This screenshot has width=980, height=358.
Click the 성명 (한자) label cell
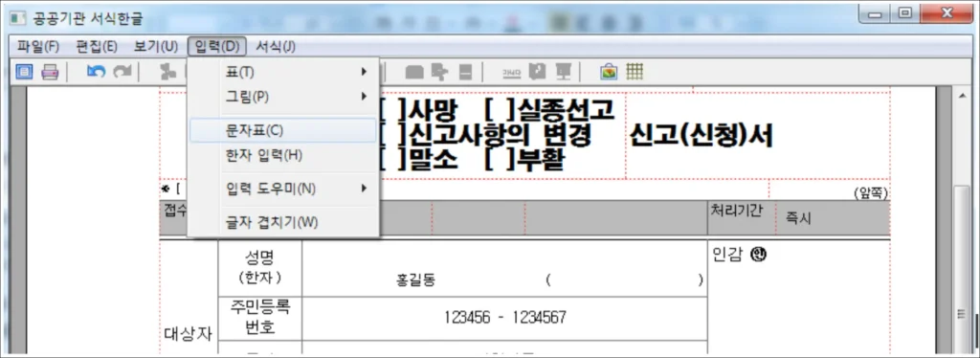(x=260, y=267)
